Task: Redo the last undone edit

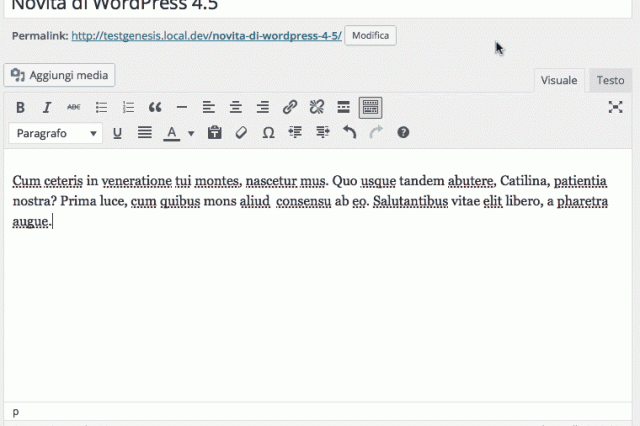Action: pyautogui.click(x=376, y=133)
